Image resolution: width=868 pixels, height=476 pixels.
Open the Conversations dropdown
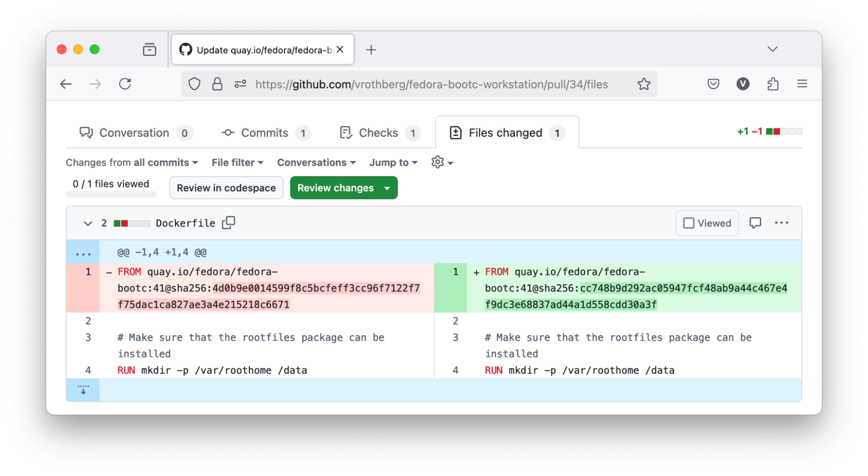pos(317,163)
